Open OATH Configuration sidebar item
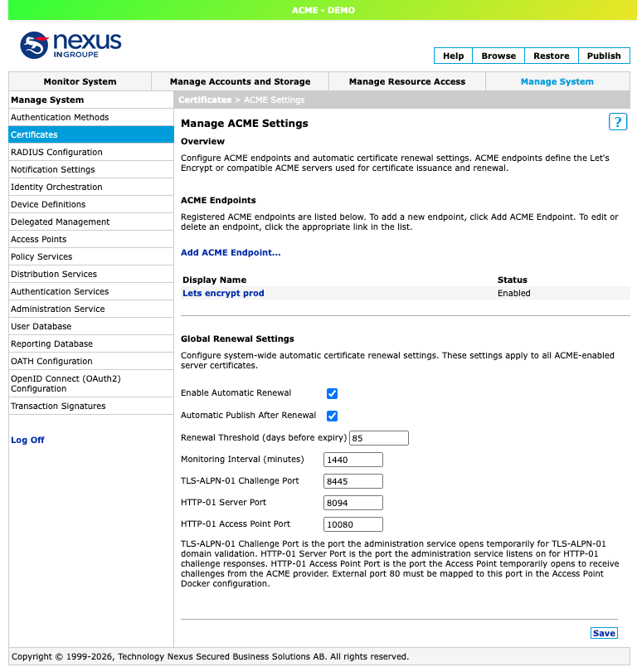 (91, 361)
